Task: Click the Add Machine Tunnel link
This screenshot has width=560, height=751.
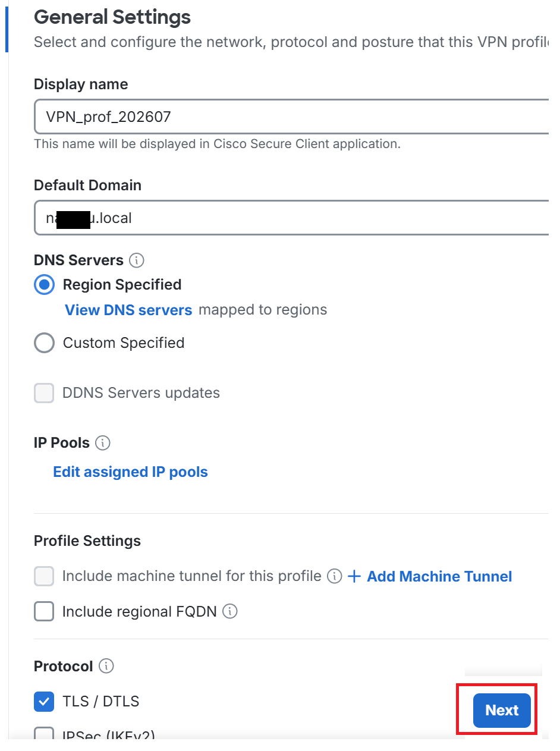Action: 439,576
